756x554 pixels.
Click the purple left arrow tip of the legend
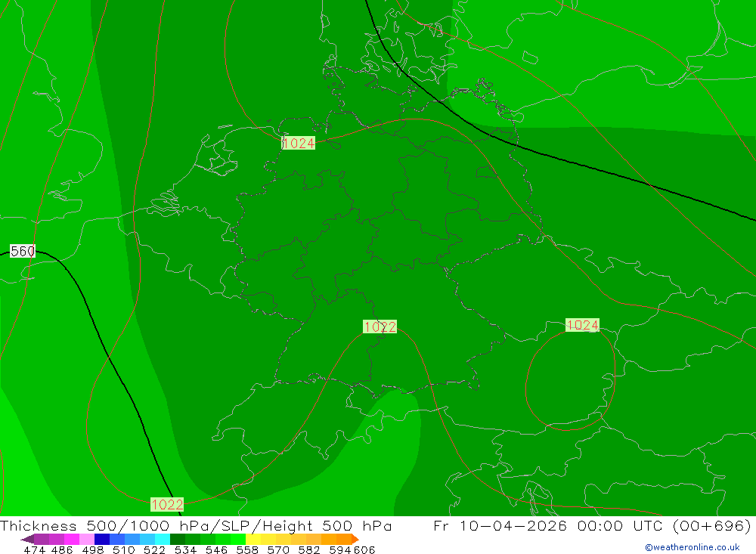27,539
